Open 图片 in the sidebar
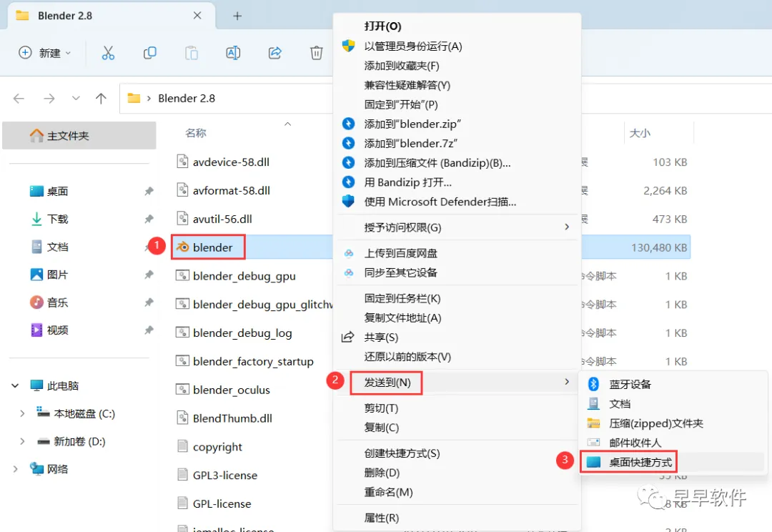772x532 pixels. coord(57,275)
